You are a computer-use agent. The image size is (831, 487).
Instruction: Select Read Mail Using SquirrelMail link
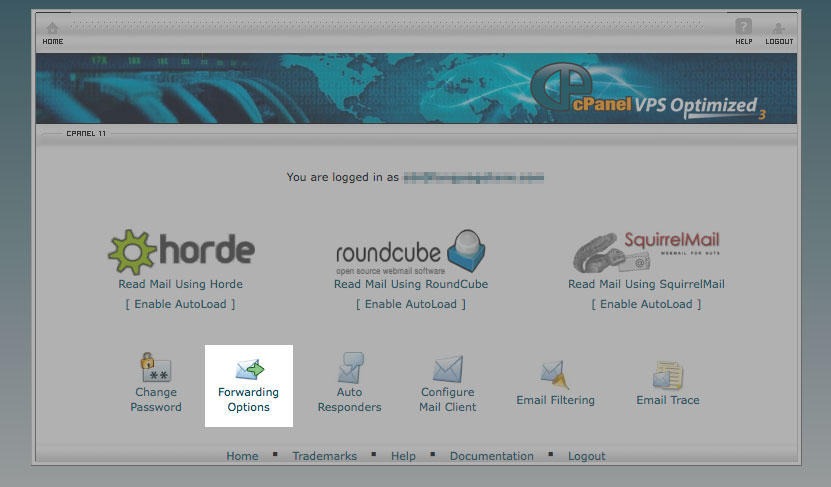(x=646, y=284)
